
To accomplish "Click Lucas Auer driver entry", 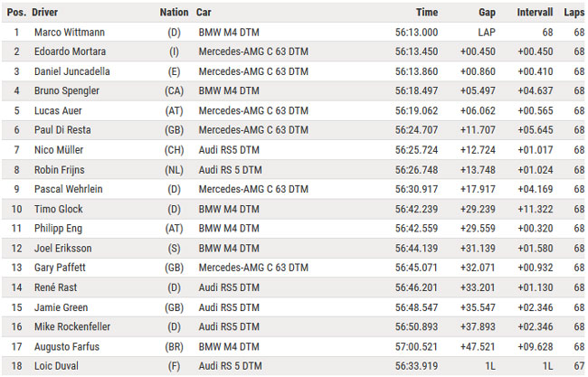I will pyautogui.click(x=58, y=111).
